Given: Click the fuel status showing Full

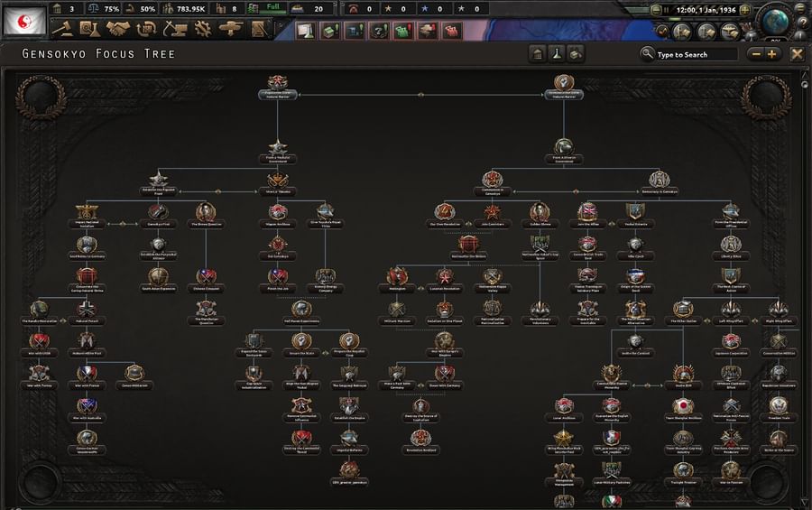Looking at the screenshot, I should point(265,8).
